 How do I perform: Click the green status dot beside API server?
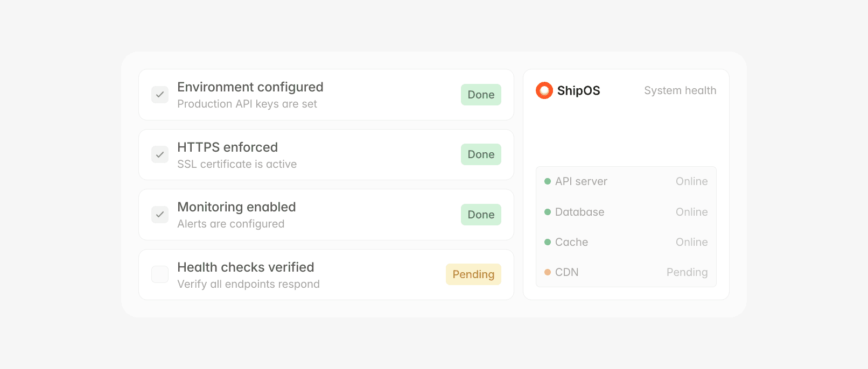pos(548,181)
